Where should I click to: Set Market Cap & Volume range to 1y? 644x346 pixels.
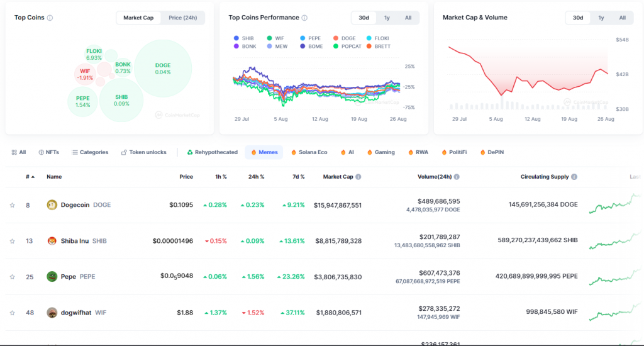[x=601, y=18]
